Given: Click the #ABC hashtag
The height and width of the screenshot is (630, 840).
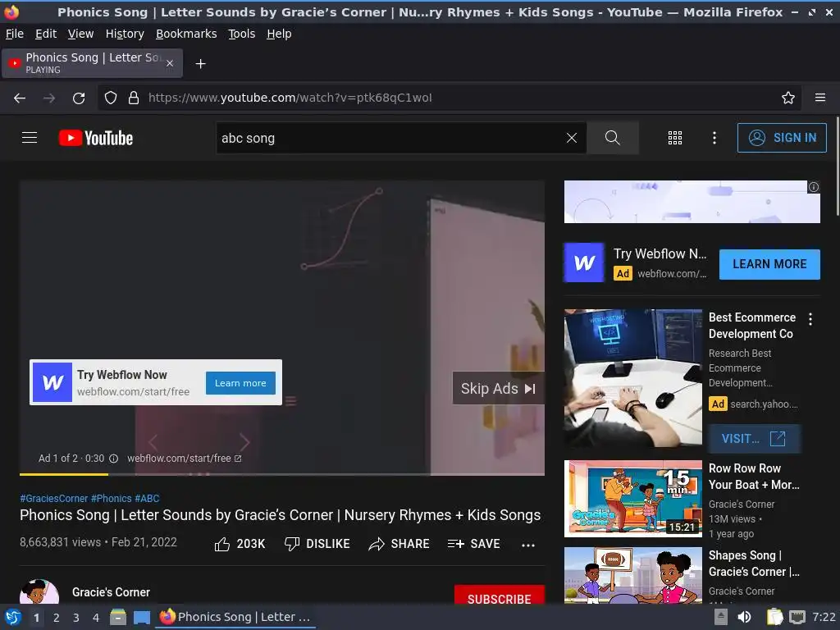Looking at the screenshot, I should 148,498.
